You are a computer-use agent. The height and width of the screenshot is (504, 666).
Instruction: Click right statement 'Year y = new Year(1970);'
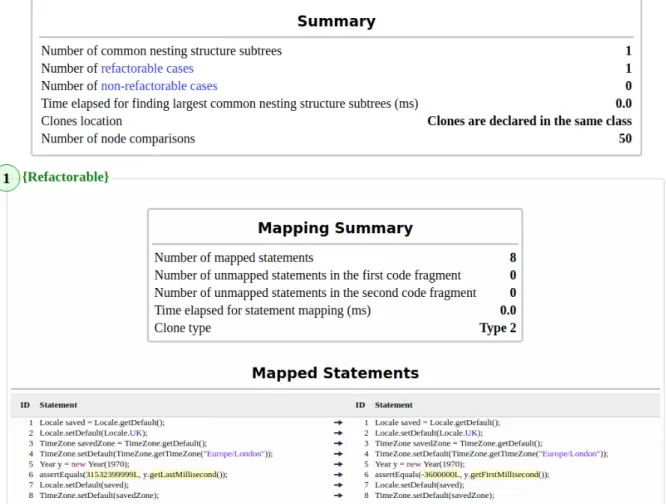[x=420, y=464]
